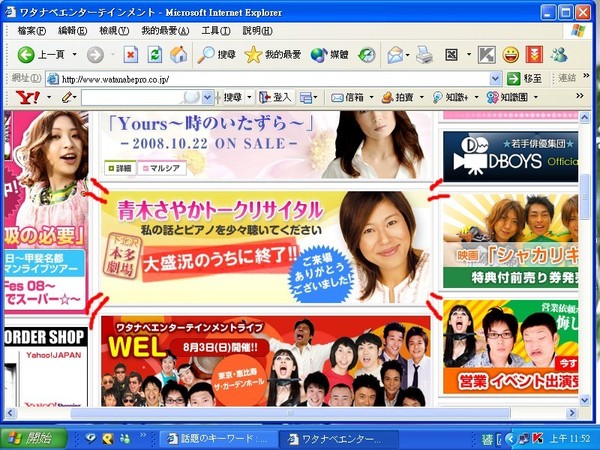Expand Yahoo toolbar overflow chevron
Viewport: 600px width, 450px height.
[x=580, y=96]
